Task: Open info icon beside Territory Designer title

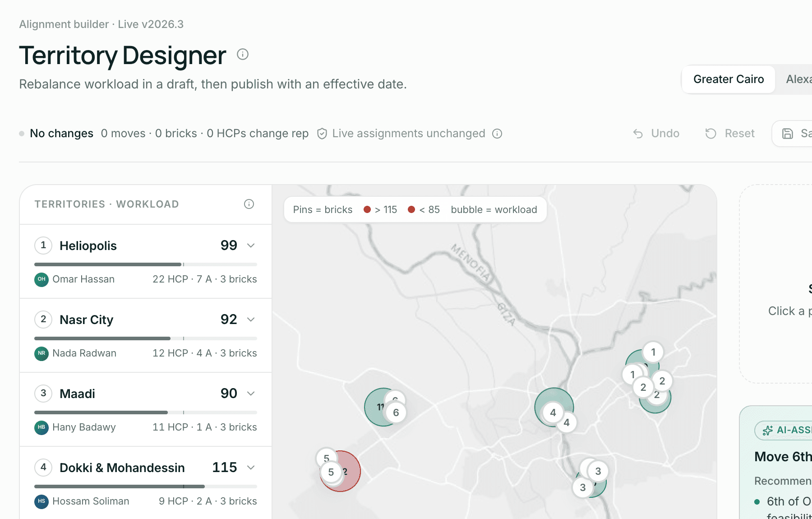Action: (243, 55)
